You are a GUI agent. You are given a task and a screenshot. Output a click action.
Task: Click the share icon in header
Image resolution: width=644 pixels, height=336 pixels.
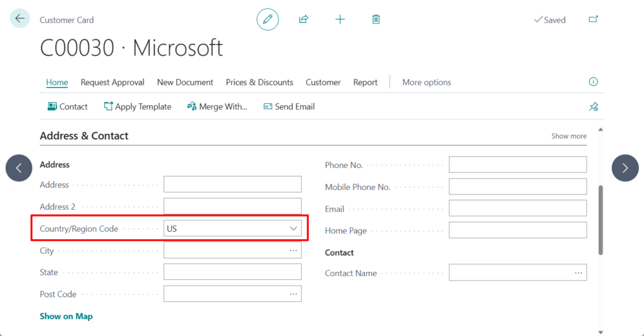303,20
